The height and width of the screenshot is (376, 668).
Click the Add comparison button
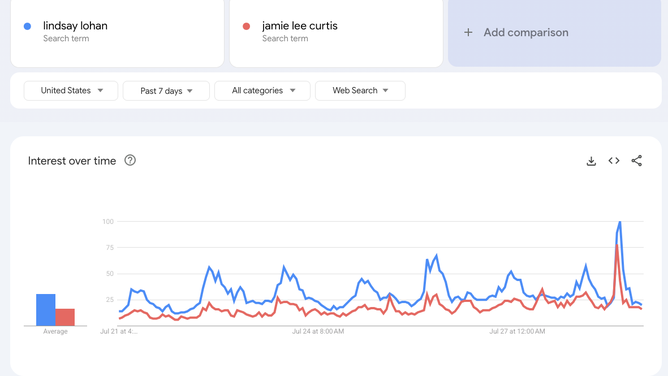554,32
